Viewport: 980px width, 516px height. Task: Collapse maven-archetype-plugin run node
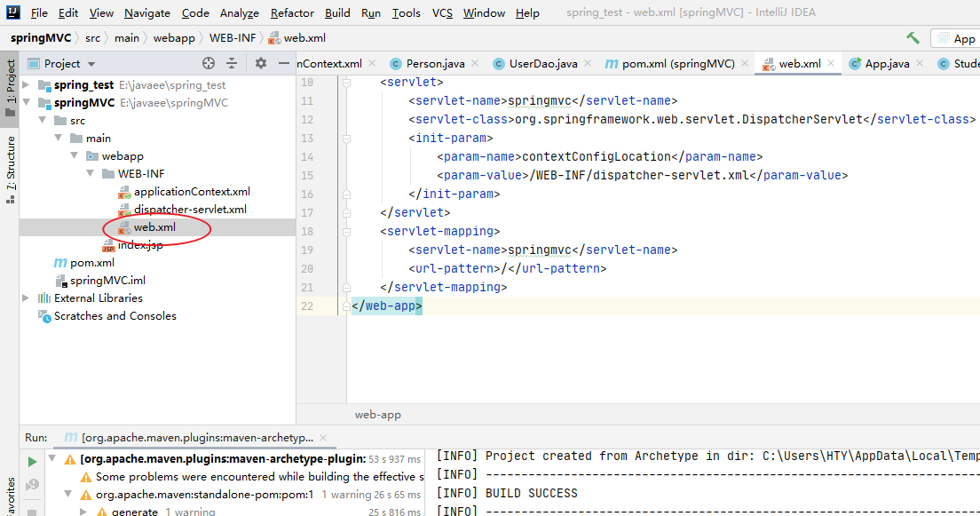52,458
